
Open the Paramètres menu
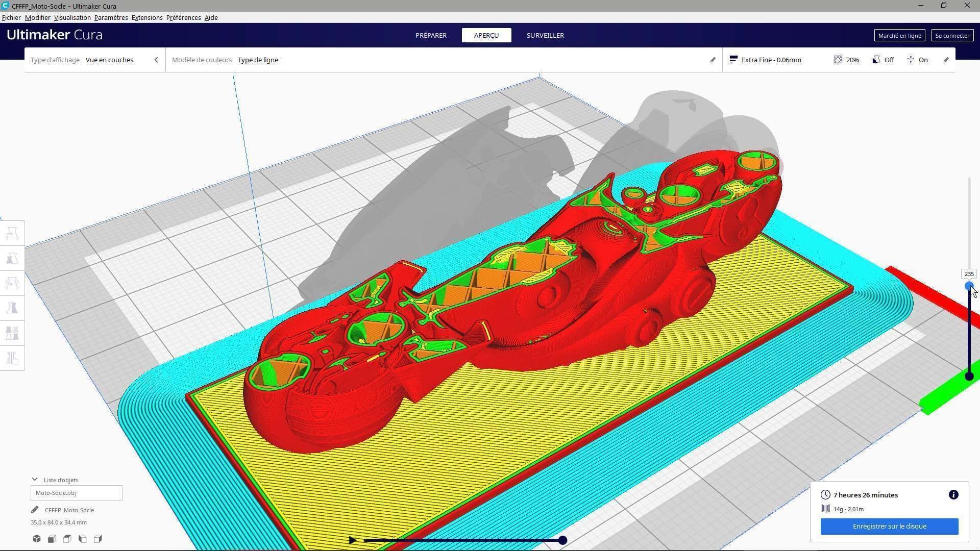click(111, 17)
